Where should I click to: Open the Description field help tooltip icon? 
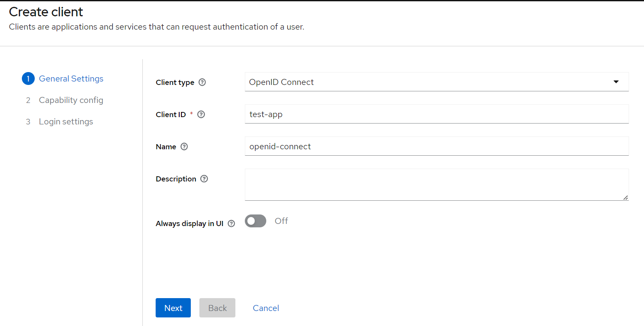coord(204,179)
